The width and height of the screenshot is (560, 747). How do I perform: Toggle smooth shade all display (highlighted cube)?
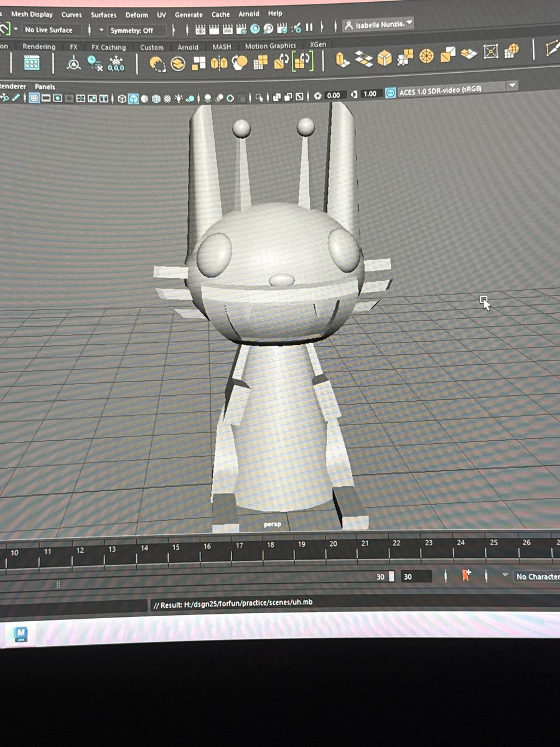tap(133, 98)
